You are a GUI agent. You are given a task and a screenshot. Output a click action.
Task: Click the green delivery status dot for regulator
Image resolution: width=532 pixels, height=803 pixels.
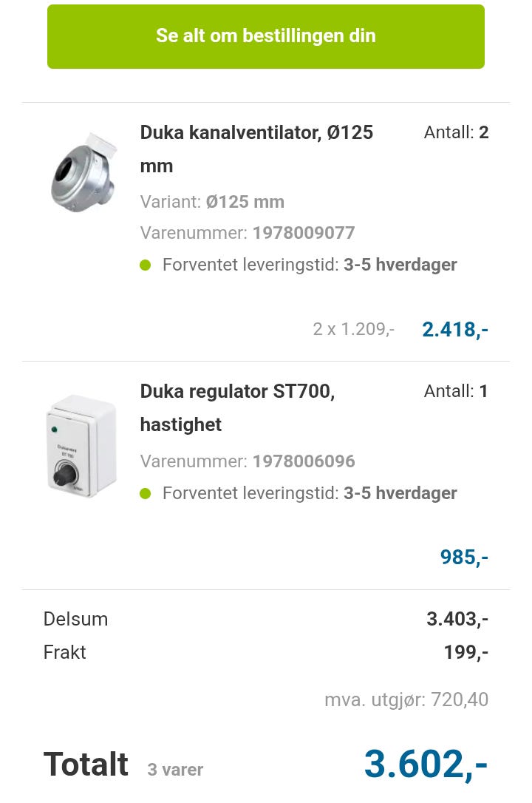point(146,493)
